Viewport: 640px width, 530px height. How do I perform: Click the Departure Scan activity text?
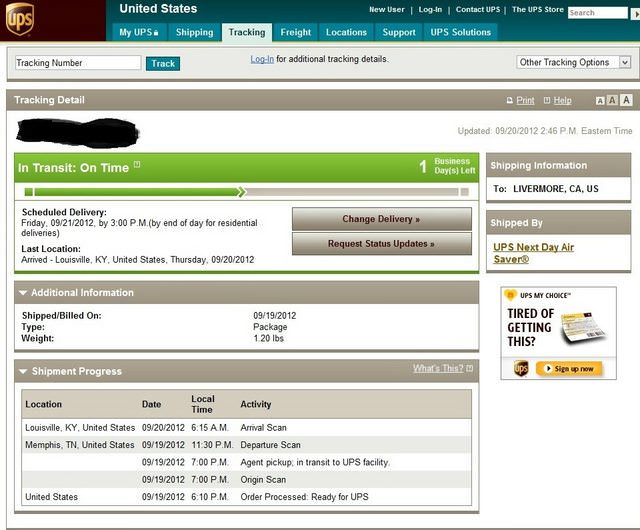(270, 445)
